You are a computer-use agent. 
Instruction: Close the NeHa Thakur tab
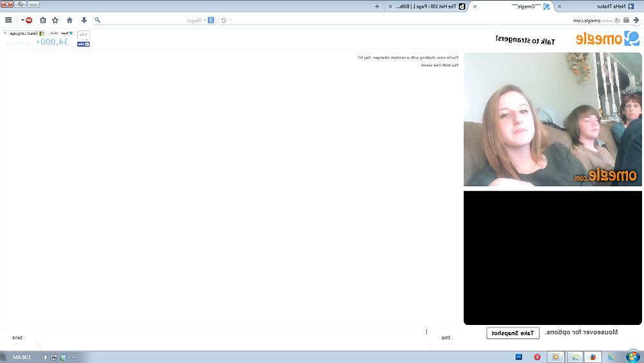point(559,6)
